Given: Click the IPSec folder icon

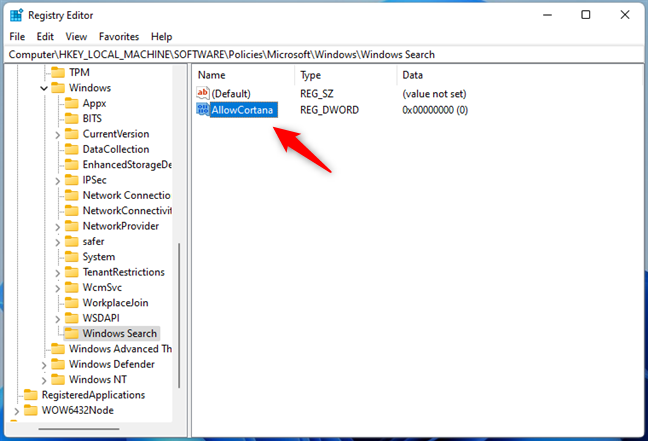Looking at the screenshot, I should click(71, 180).
